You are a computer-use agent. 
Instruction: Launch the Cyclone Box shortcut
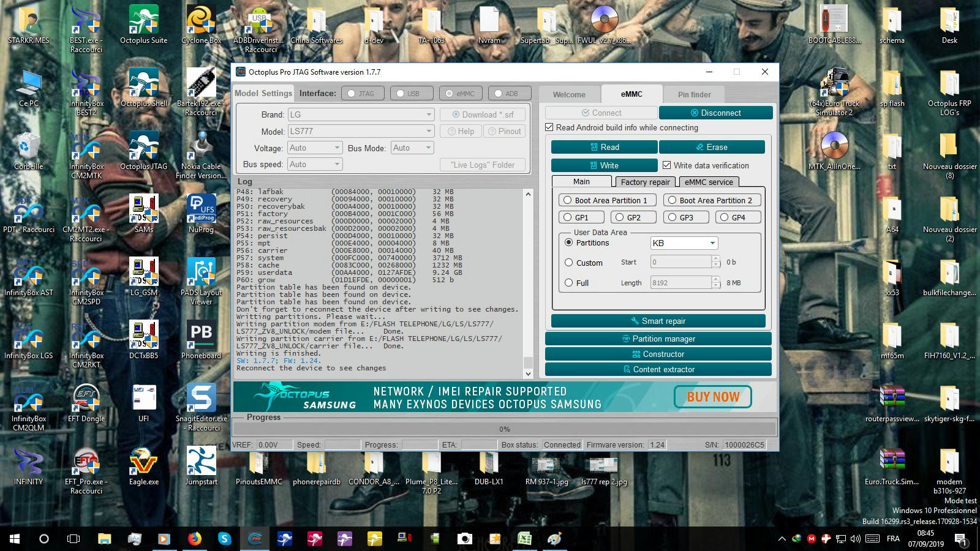click(x=201, y=24)
